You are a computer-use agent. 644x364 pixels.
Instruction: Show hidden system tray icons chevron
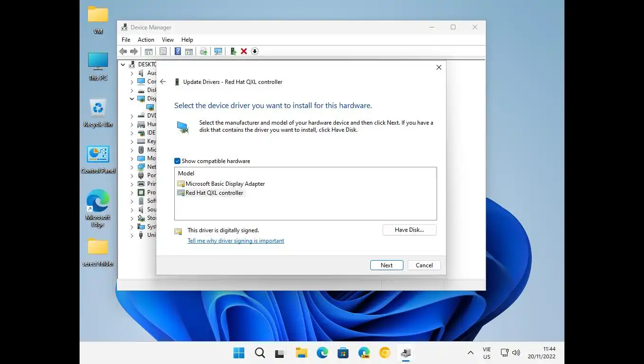470,353
